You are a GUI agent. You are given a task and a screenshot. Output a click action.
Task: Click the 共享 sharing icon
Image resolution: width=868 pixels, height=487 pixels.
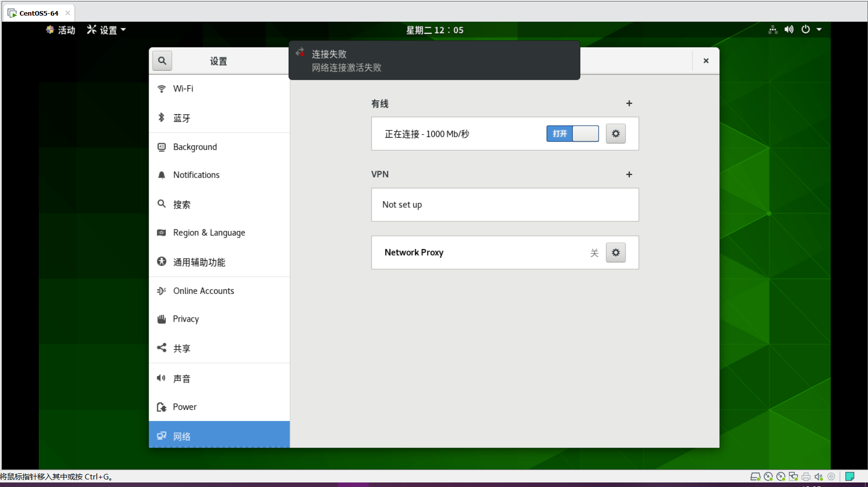coord(161,348)
